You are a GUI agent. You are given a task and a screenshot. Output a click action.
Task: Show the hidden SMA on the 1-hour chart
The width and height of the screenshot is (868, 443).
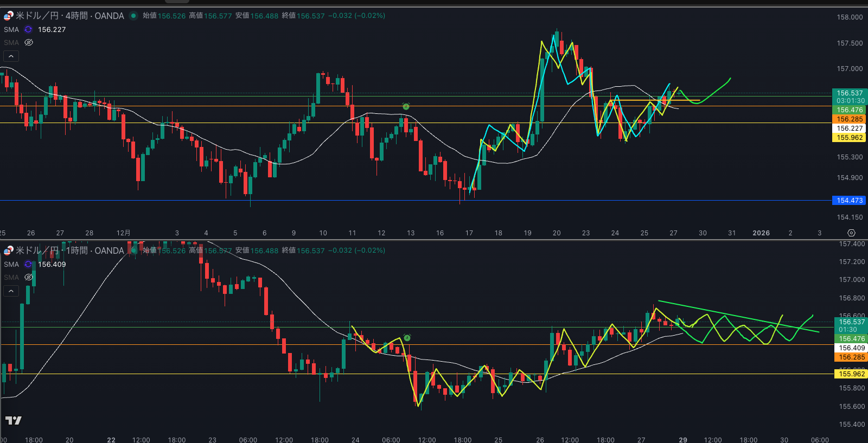click(29, 278)
